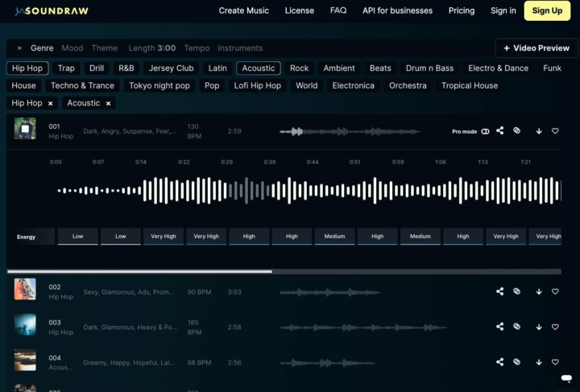Download track 001 with arrow icon
580x392 pixels.
(x=539, y=131)
